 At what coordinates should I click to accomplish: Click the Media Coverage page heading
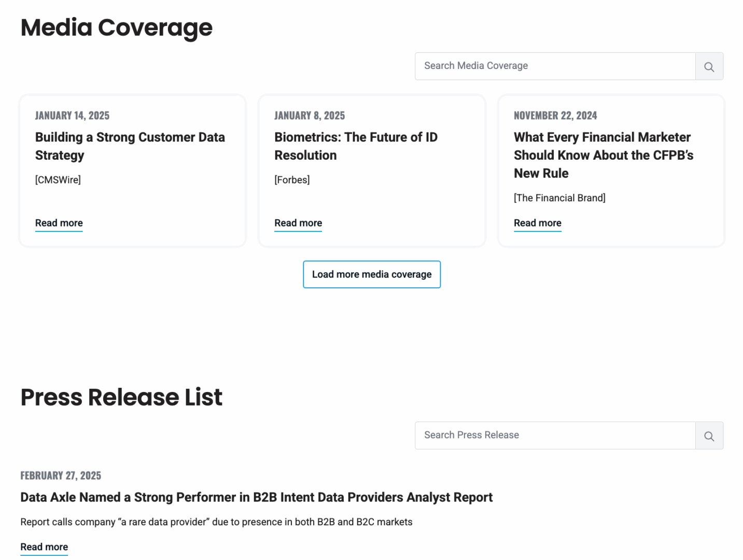coord(116,27)
